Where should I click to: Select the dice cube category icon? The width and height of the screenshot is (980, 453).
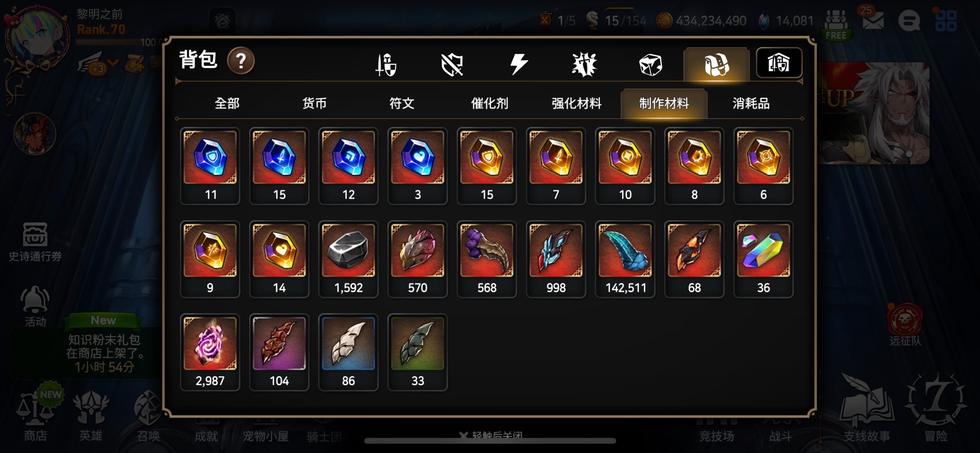651,64
